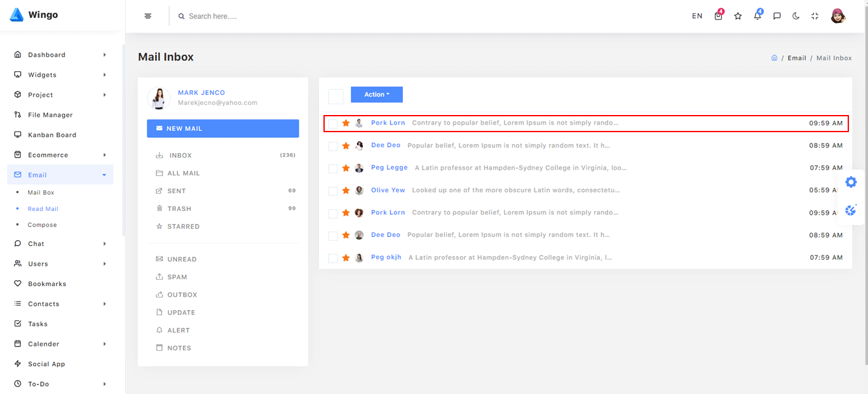Click the star on Olive Yew email
The height and width of the screenshot is (394, 868).
(x=346, y=191)
